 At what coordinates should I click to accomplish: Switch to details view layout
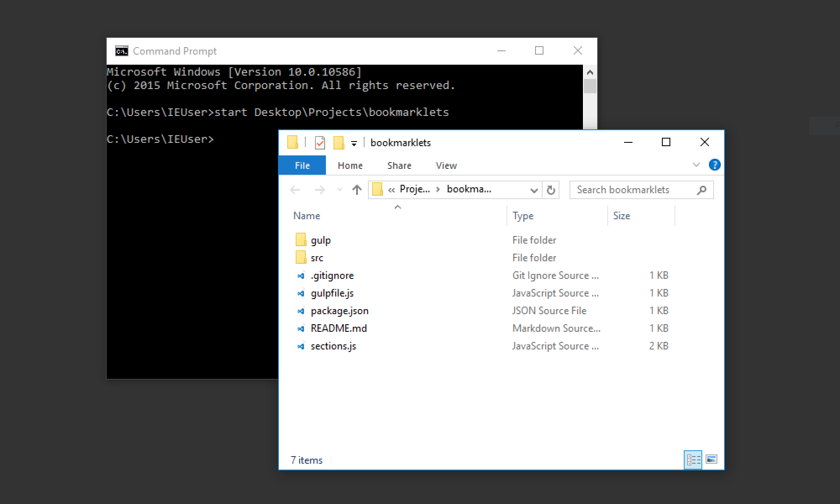point(693,459)
